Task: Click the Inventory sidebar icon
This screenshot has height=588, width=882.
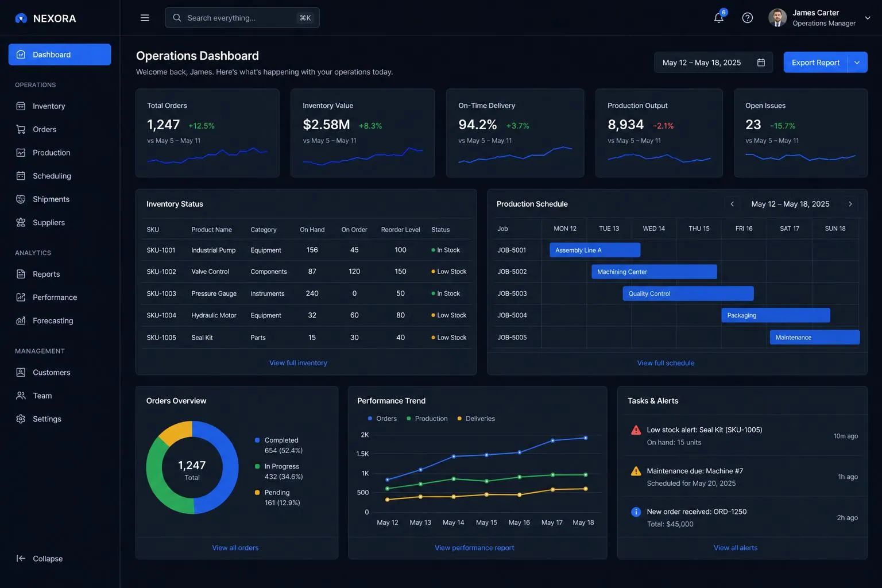Action: (x=21, y=106)
